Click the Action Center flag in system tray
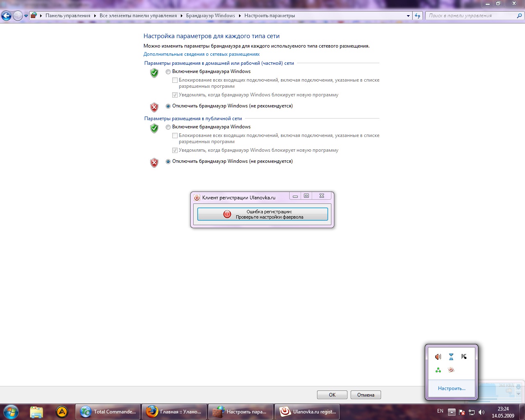The width and height of the screenshot is (525, 420). point(461,411)
